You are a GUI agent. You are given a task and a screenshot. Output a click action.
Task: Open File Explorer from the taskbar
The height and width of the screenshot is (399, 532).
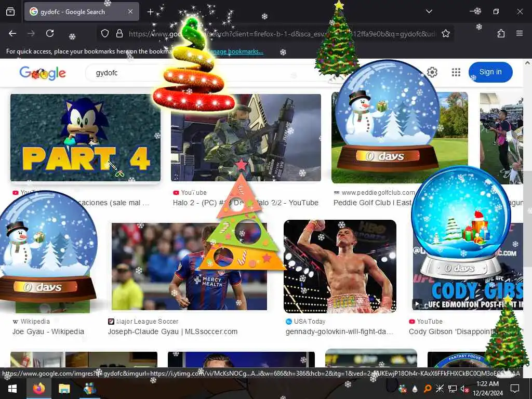[64, 389]
